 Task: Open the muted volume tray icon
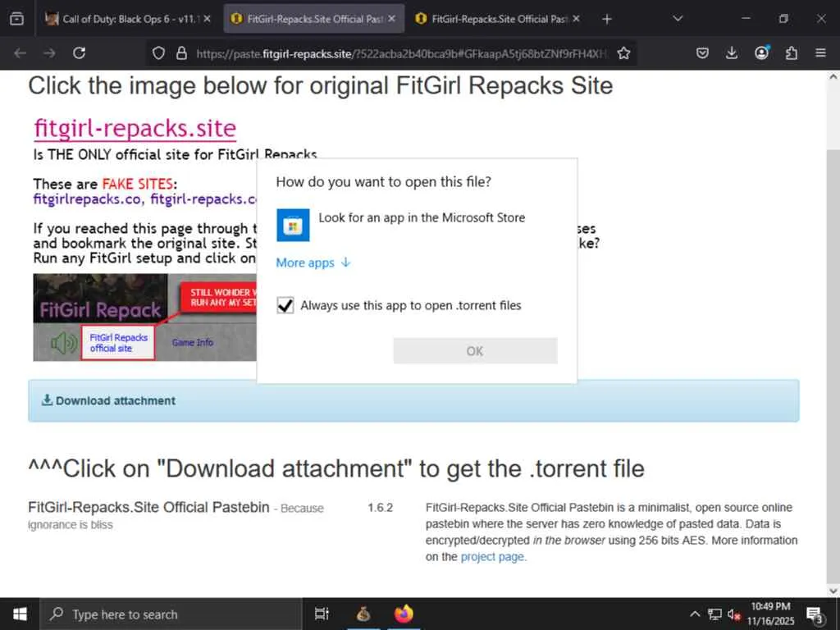click(734, 614)
